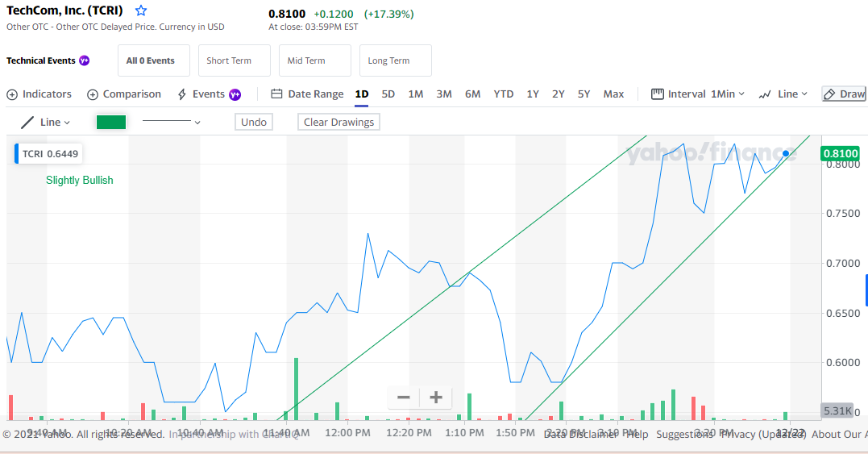The height and width of the screenshot is (454, 868).
Task: Switch to the Max range
Action: (x=613, y=94)
